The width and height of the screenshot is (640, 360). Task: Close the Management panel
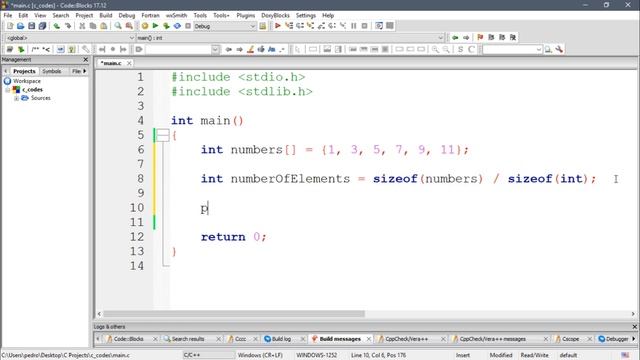85,60
